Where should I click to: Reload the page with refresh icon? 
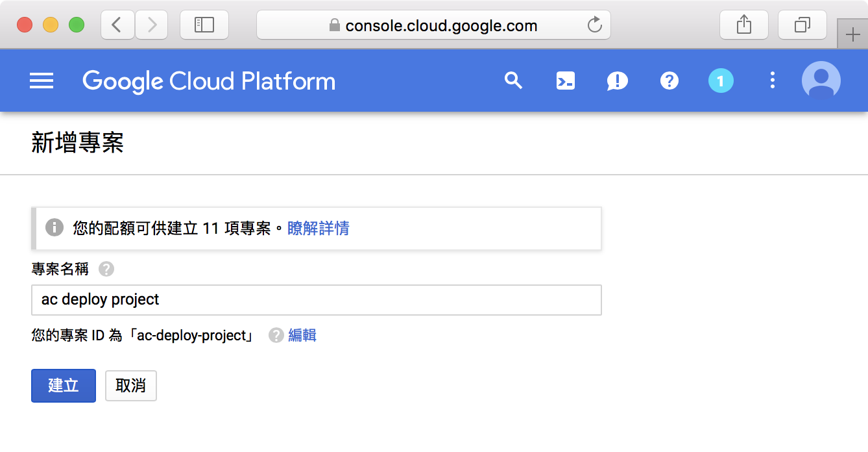pos(594,25)
